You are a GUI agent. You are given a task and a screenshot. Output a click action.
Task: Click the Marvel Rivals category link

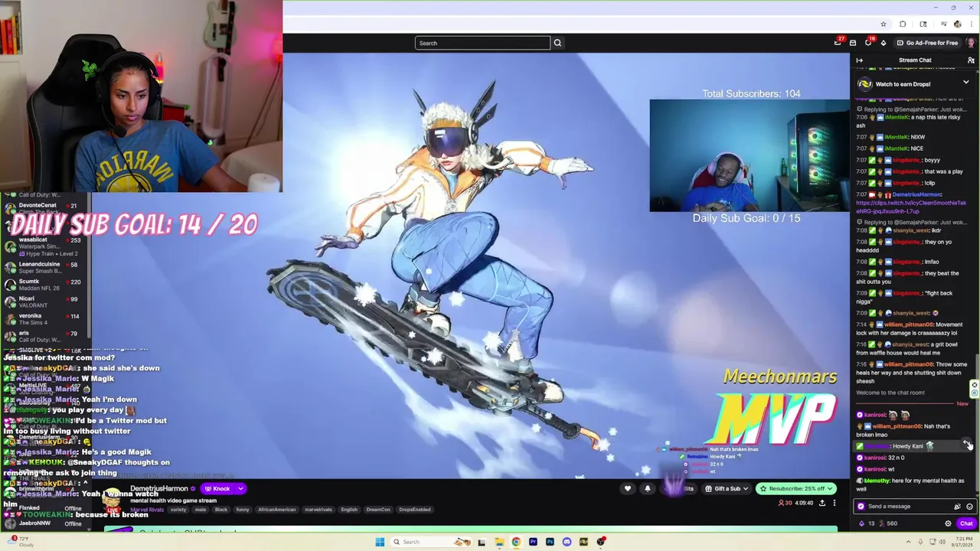147,509
